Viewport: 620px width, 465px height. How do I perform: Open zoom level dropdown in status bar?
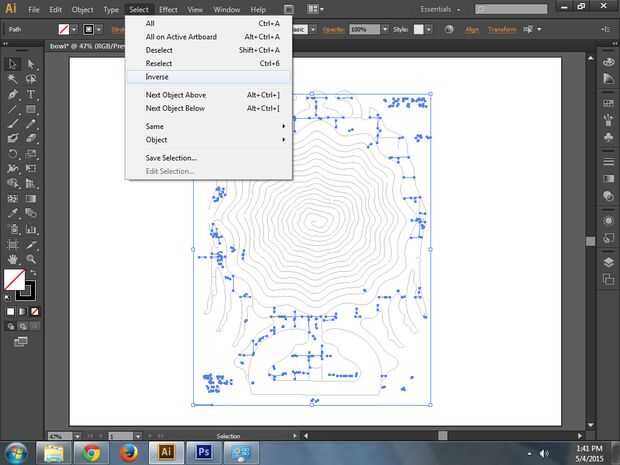77,436
